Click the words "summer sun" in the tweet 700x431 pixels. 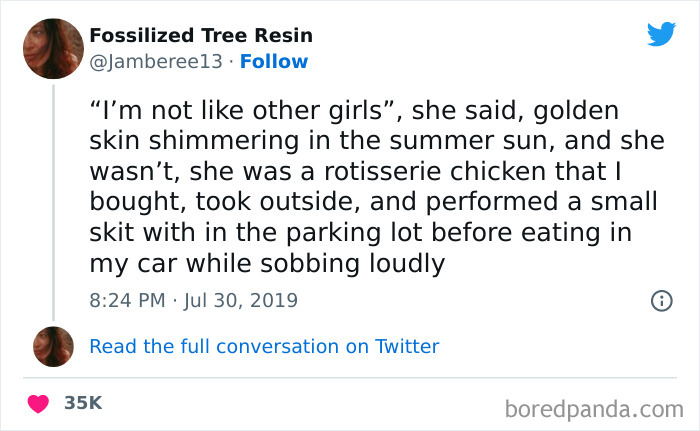pos(516,139)
